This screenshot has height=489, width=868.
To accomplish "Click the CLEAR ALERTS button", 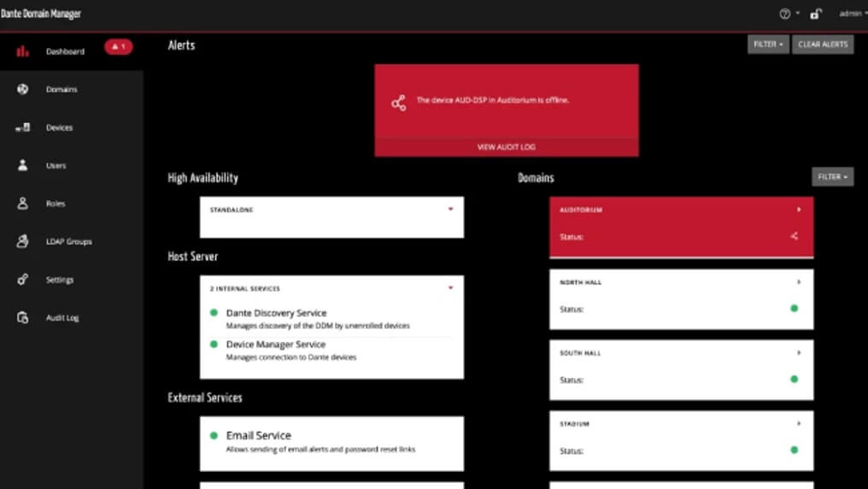I will click(823, 44).
